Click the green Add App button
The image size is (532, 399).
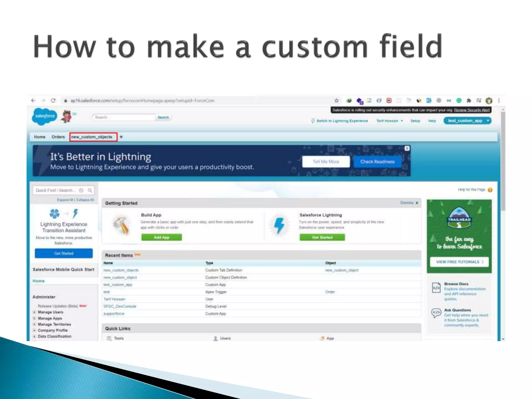click(x=161, y=237)
